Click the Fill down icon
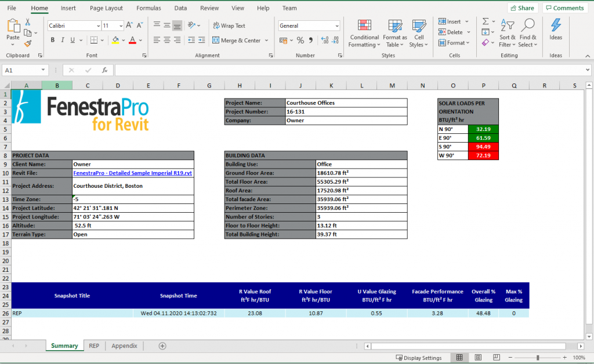Screen dimensions: 594x364 pyautogui.click(x=486, y=32)
